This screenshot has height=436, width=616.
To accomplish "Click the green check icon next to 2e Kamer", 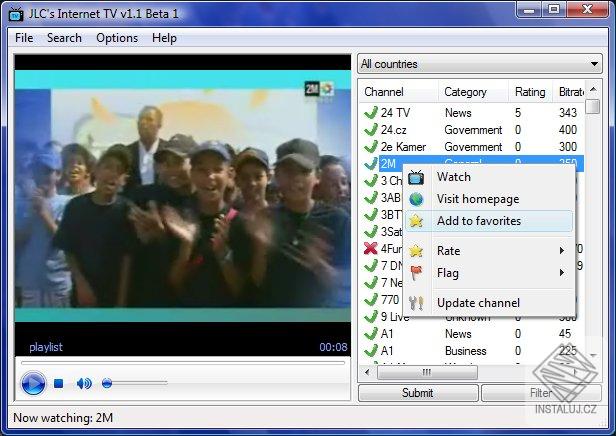I will (370, 147).
